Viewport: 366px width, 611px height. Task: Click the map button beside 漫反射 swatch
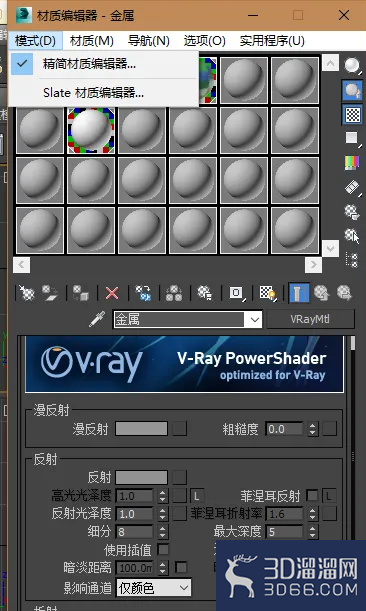point(180,428)
